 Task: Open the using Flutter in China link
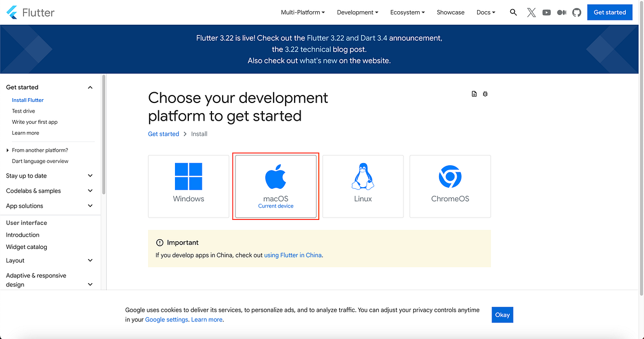click(x=292, y=255)
